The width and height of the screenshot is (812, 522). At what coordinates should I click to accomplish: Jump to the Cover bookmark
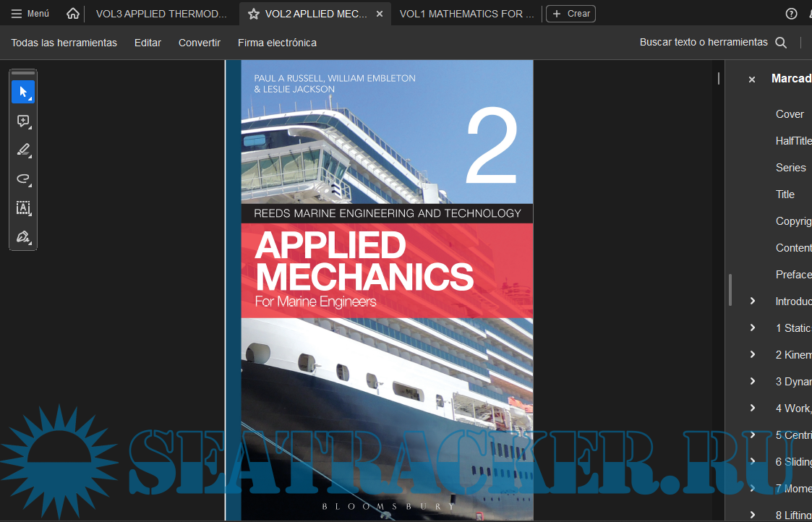tap(790, 114)
